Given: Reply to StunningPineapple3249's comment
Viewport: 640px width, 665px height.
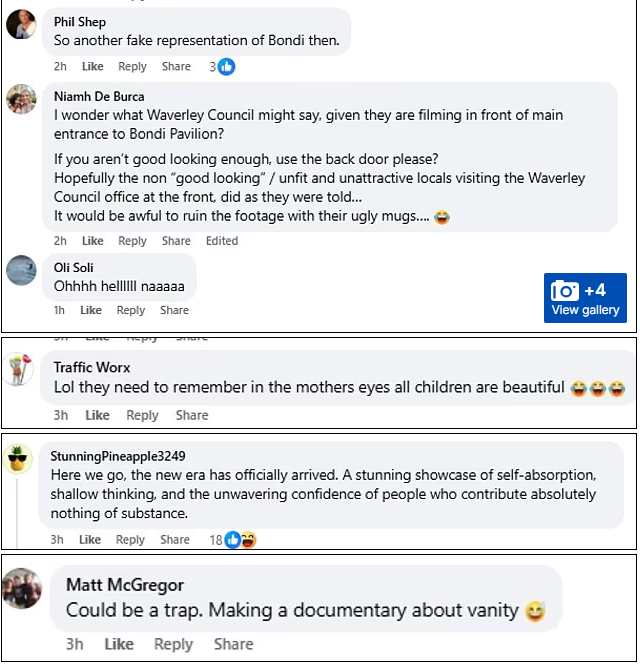Looking at the screenshot, I should 130,540.
